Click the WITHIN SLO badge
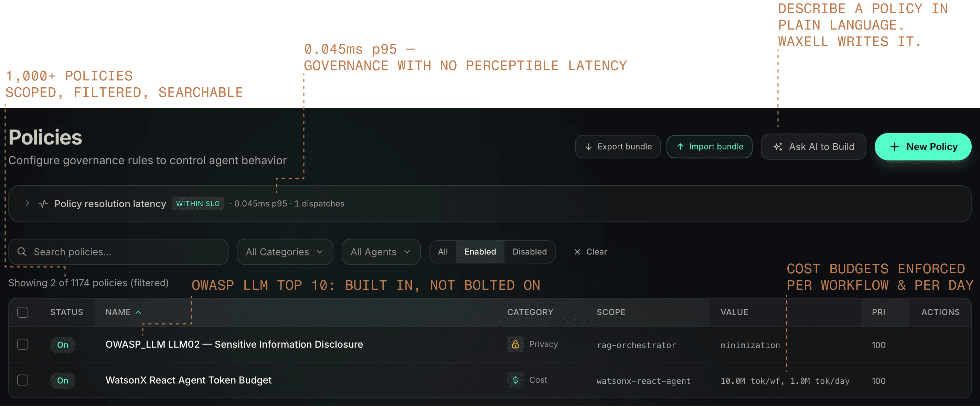980x406 pixels. (198, 204)
